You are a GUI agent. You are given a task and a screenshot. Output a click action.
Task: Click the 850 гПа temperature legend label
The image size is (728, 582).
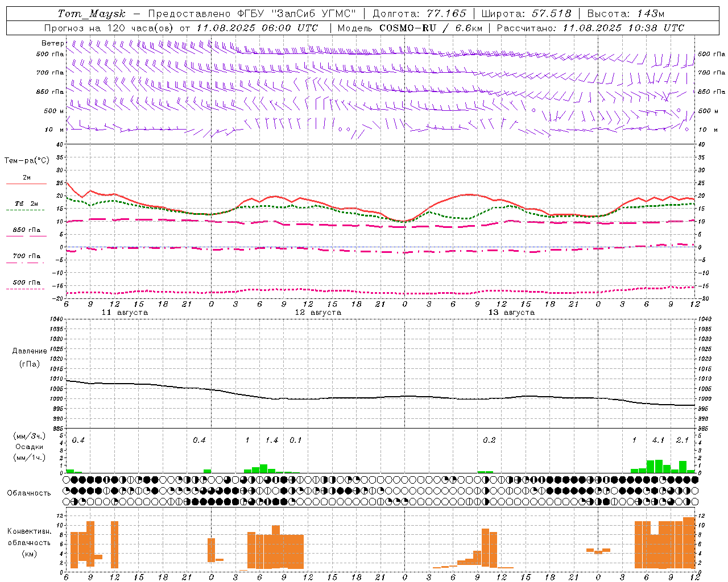pos(27,230)
